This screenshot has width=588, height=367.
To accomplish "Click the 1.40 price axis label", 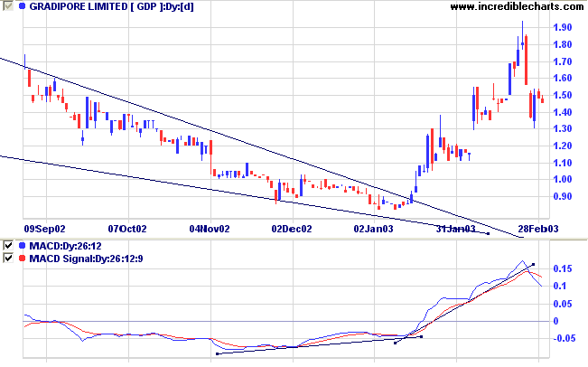I will click(x=563, y=112).
